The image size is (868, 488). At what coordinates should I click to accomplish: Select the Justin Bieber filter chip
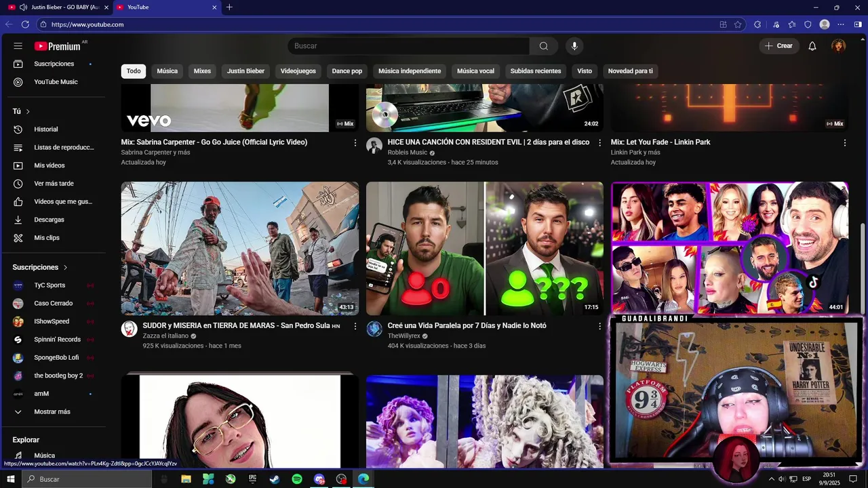245,71
